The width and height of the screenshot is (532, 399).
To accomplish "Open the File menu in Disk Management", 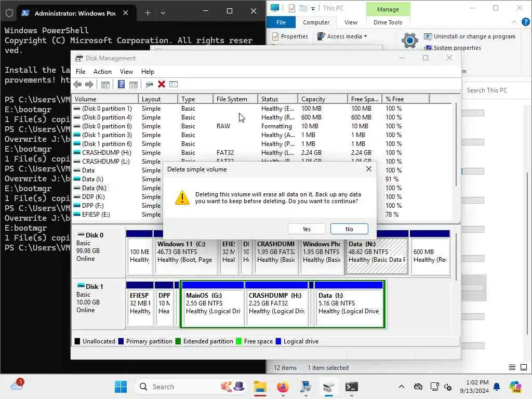I will point(81,72).
